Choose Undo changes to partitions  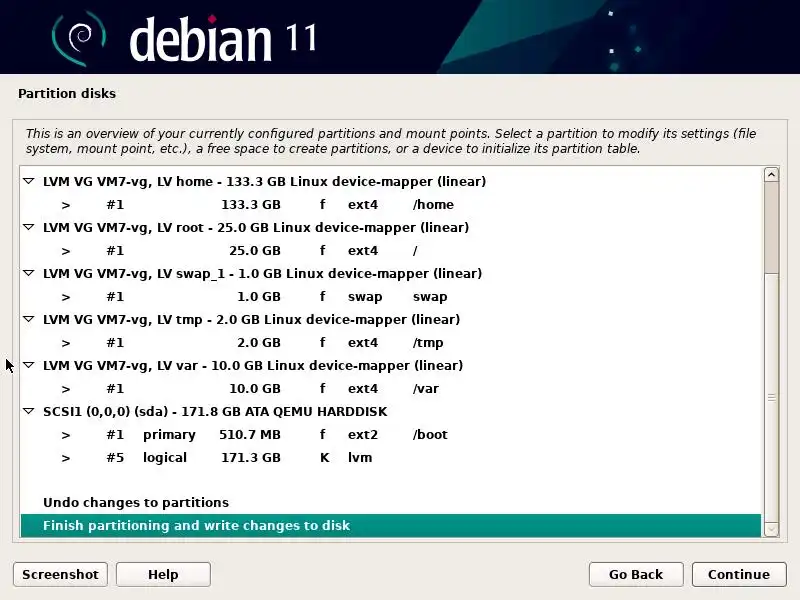[391, 503]
